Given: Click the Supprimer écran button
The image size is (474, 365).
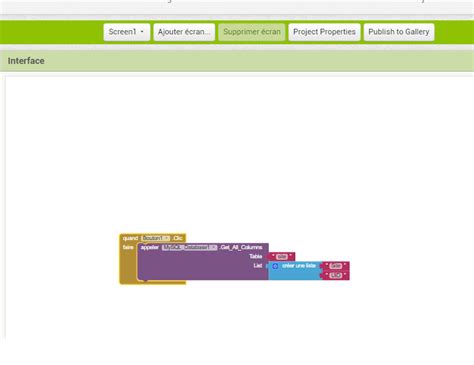Looking at the screenshot, I should click(252, 32).
